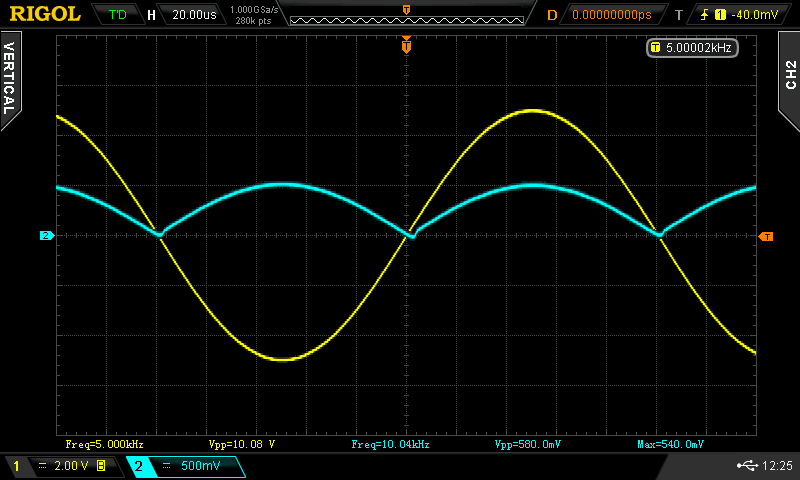Click the 5.00002kHz frequency counter readout
The image size is (800, 480).
point(697,47)
